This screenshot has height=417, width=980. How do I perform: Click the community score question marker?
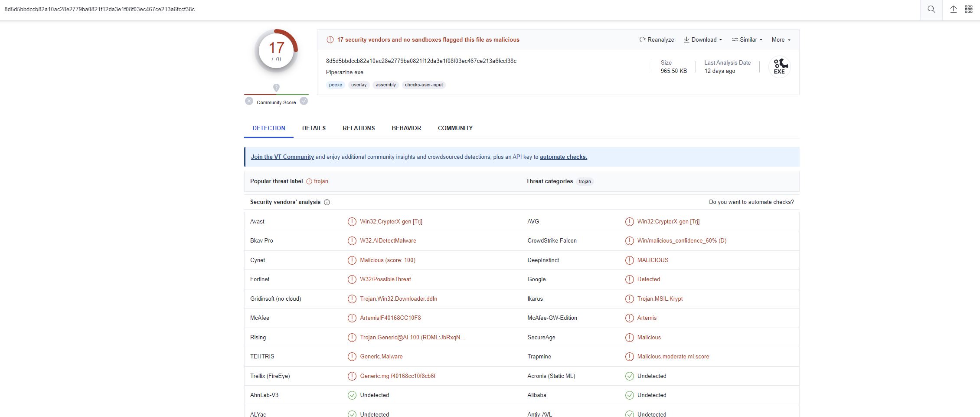point(276,88)
